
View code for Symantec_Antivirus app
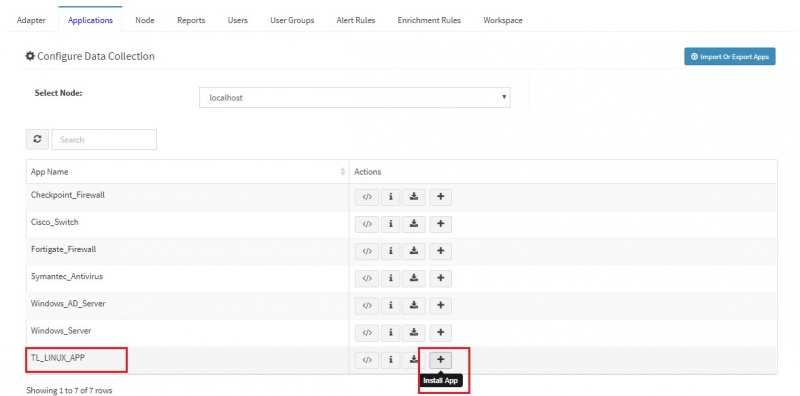click(x=367, y=279)
